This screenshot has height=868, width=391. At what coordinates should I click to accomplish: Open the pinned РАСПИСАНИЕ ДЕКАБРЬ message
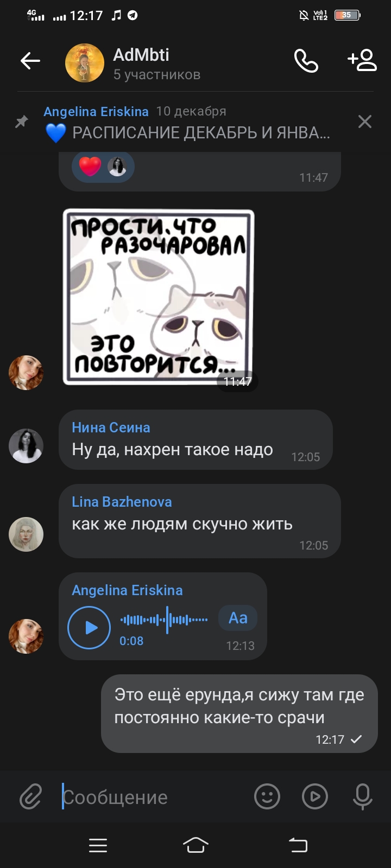click(187, 122)
